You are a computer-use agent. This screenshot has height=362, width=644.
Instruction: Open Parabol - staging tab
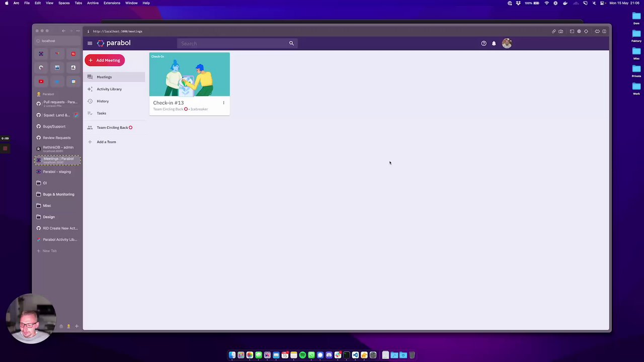pyautogui.click(x=57, y=171)
